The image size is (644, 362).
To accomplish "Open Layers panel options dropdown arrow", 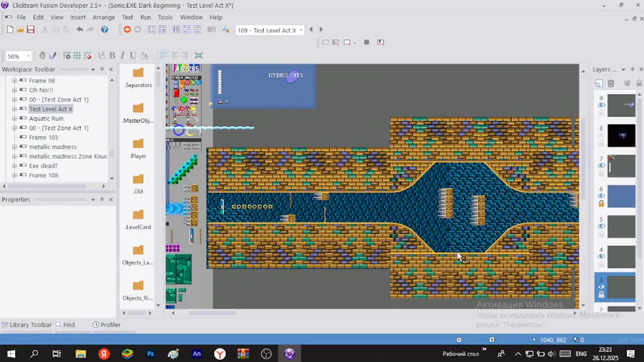I will pyautogui.click(x=623, y=69).
